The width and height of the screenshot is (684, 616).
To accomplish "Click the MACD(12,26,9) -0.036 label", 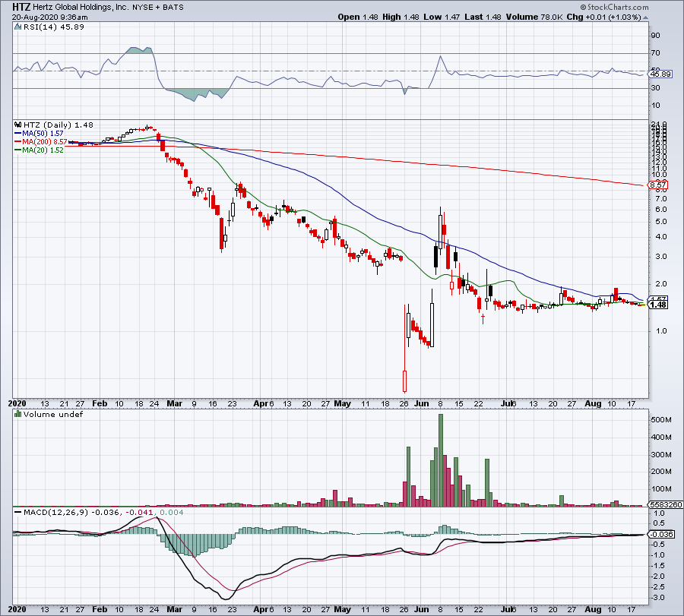I will point(71,512).
